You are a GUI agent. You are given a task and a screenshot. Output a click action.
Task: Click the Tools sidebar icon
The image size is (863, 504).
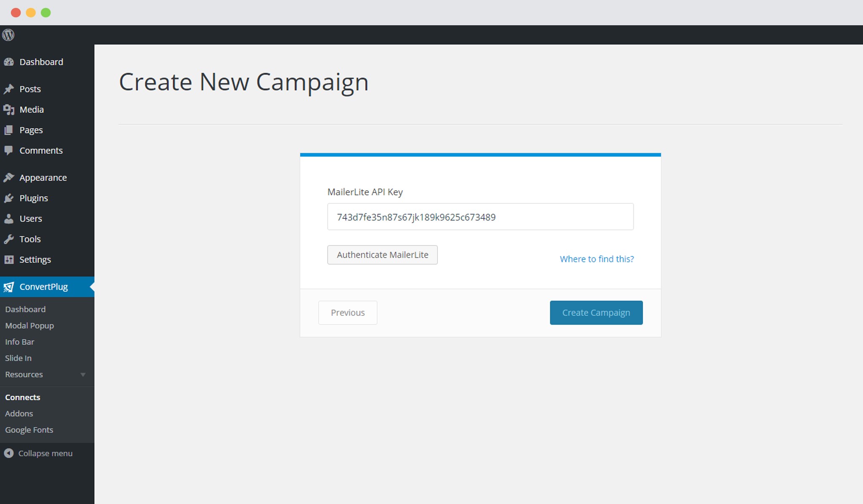click(10, 239)
